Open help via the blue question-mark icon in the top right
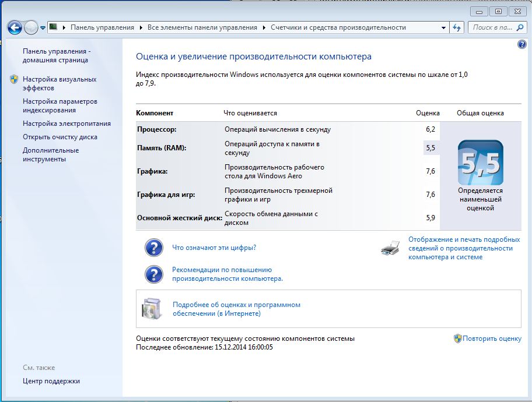532x402 pixels. pyautogui.click(x=522, y=44)
